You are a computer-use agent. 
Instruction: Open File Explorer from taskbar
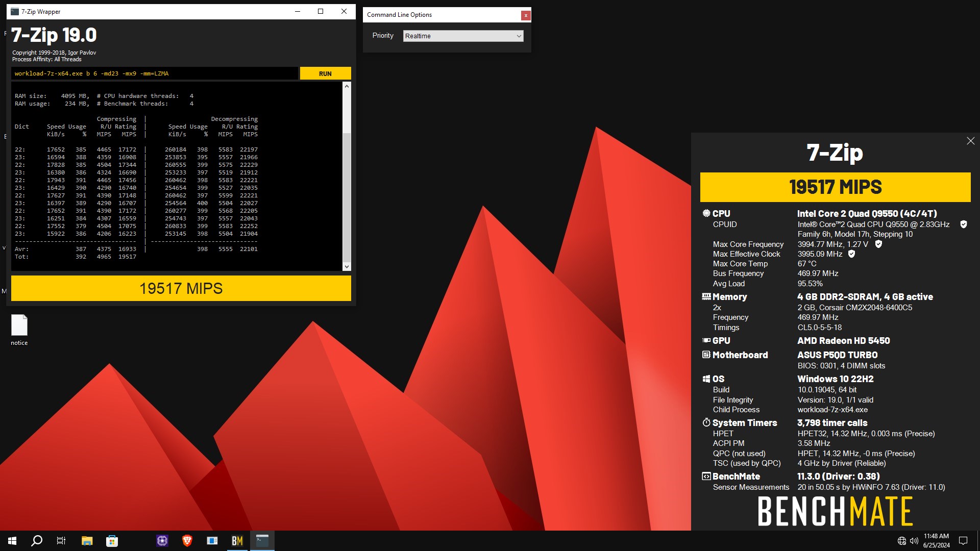click(x=87, y=541)
